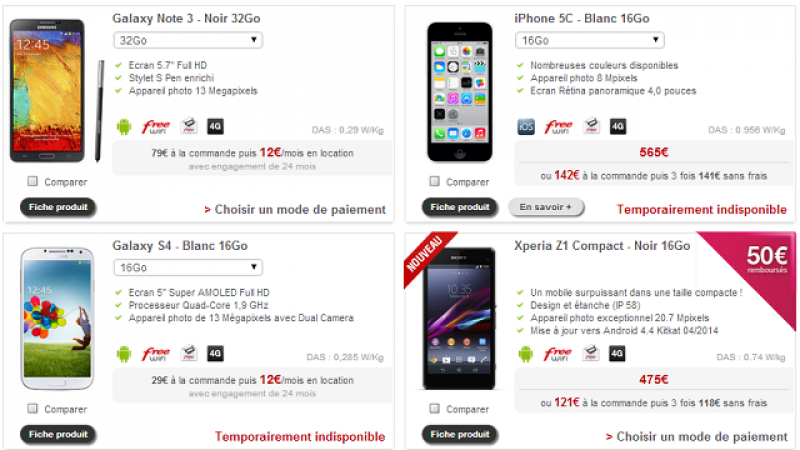The width and height of the screenshot is (800, 450).
Task: Open the 32Go storage dropdown for Galaxy Note 3
Action: [188, 40]
